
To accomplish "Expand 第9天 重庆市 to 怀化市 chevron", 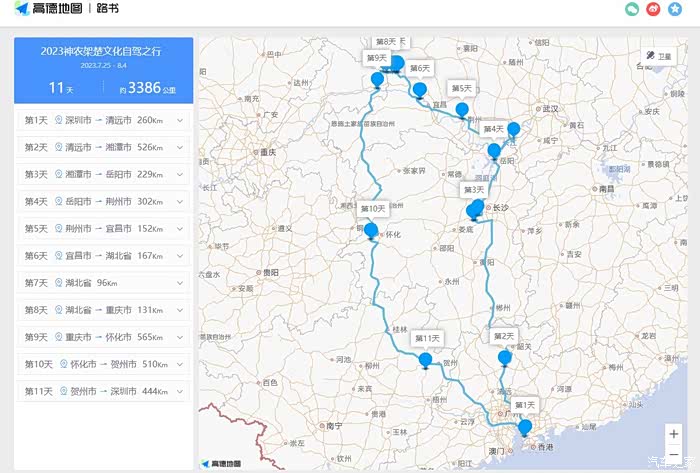I will click(180, 337).
